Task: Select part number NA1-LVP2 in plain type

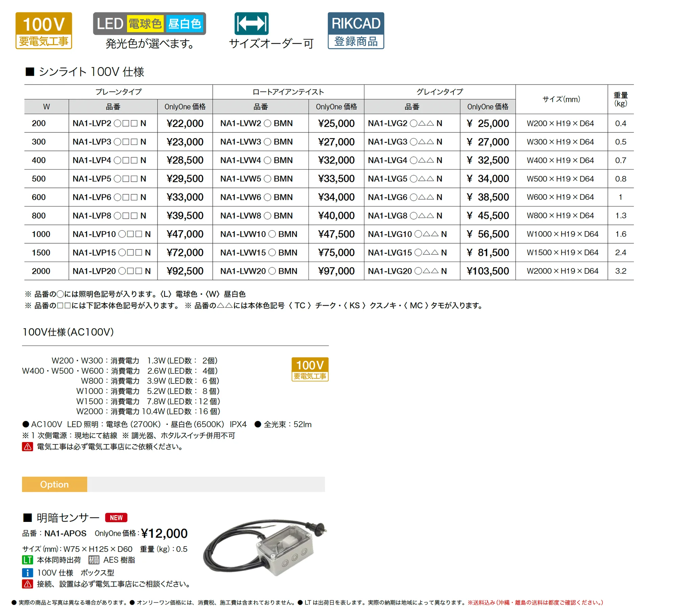Action: (109, 123)
